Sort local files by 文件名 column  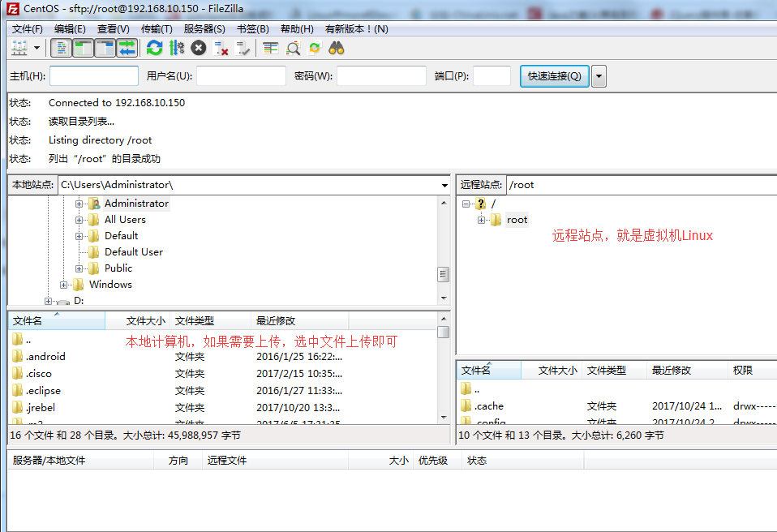pos(57,320)
